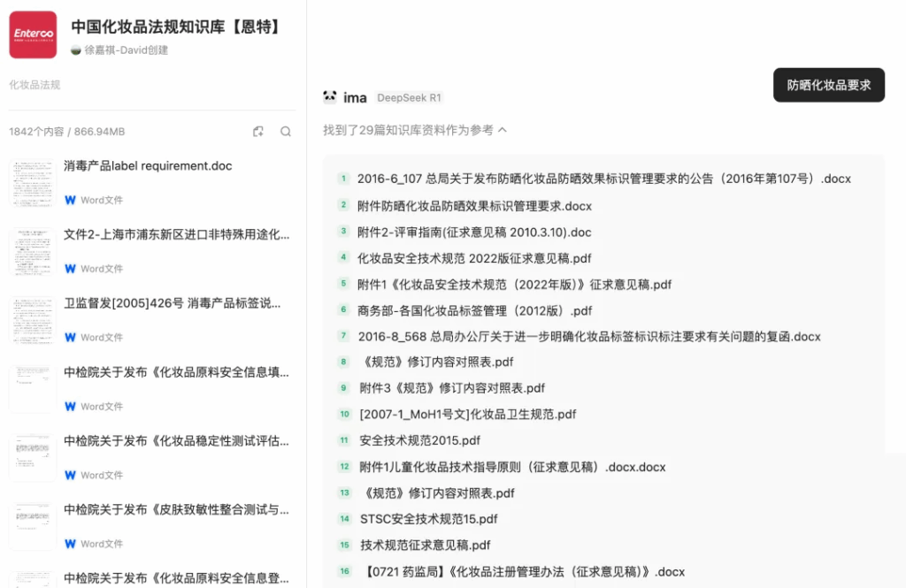Click number badge 16 in the reference list
The width and height of the screenshot is (906, 588).
345,572
